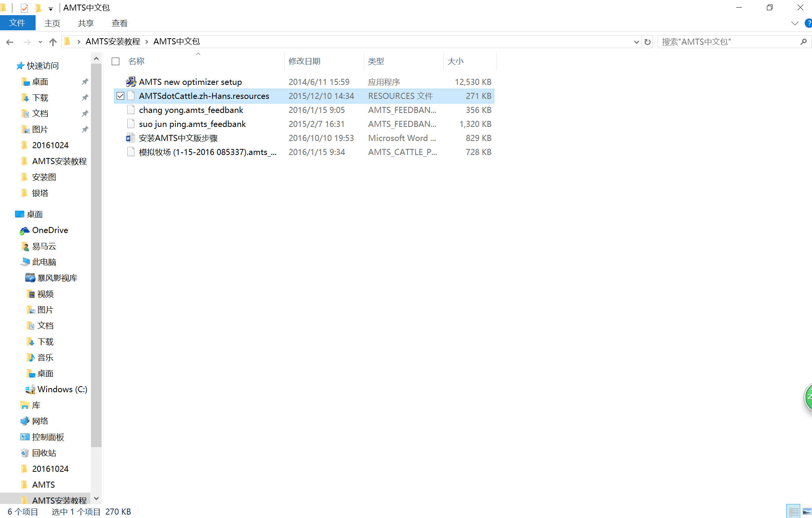Refresh the current folder view
Viewport: 812px width, 518px height.
pyautogui.click(x=648, y=42)
